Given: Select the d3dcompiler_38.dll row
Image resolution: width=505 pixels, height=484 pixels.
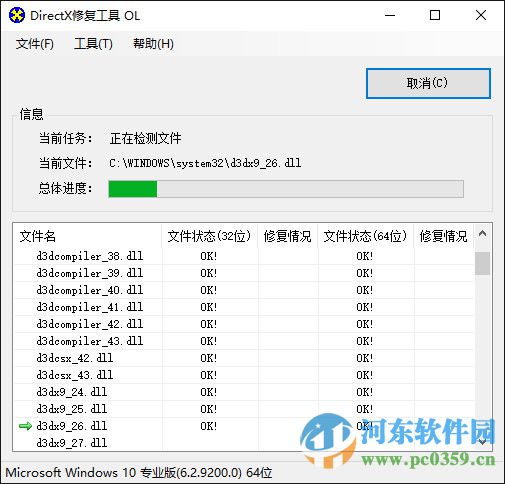Looking at the screenshot, I should [243, 256].
